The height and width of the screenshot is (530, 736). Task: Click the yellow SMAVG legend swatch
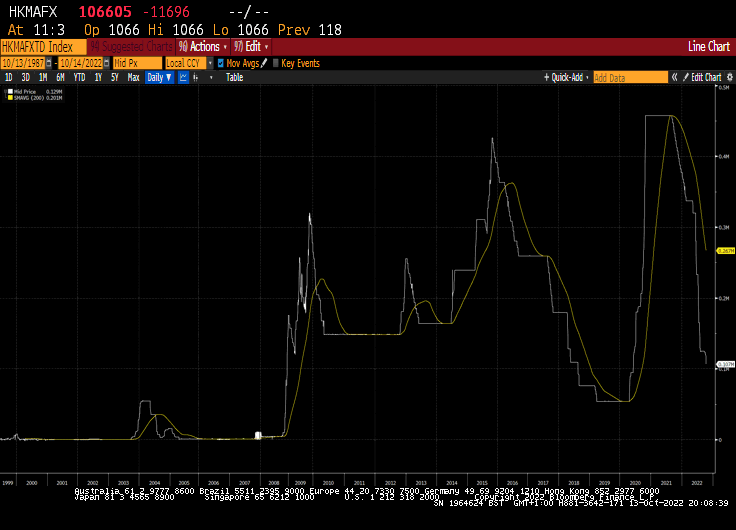tap(10, 98)
